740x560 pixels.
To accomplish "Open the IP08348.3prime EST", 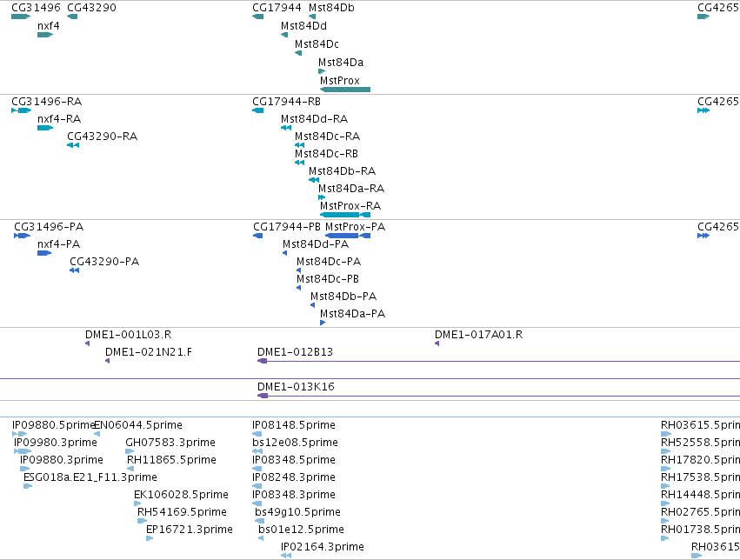I will coord(257,503).
